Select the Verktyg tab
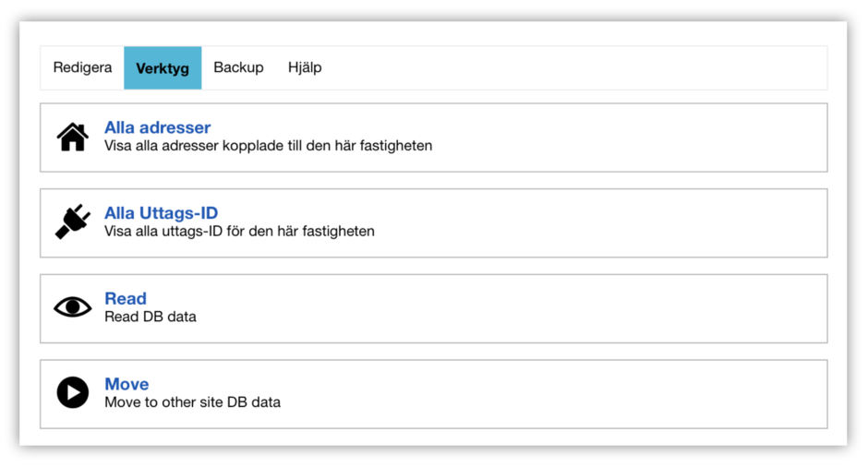868x467 pixels. coord(163,68)
